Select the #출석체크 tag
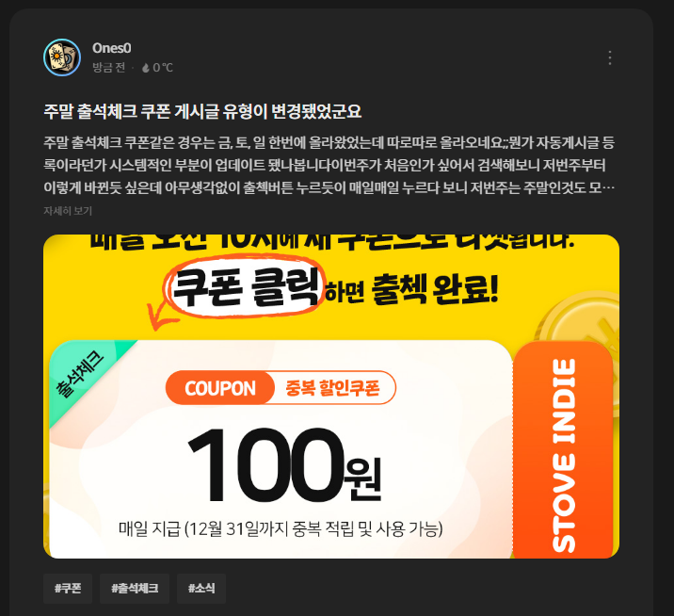 (135, 589)
